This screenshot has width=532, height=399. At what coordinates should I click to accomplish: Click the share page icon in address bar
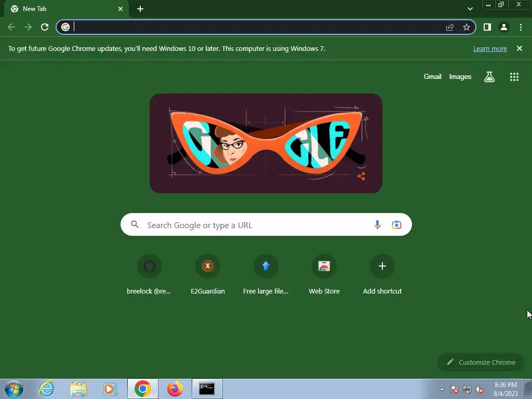click(x=450, y=27)
